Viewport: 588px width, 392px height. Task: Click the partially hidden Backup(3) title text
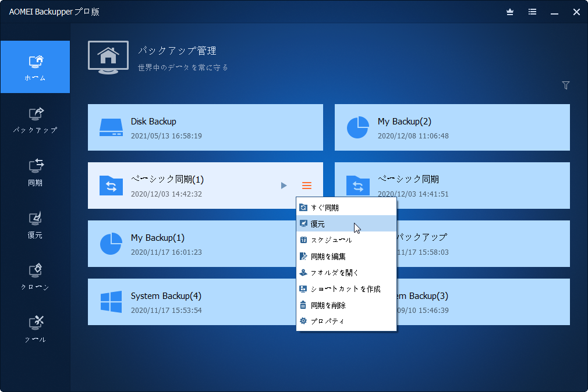(423, 296)
